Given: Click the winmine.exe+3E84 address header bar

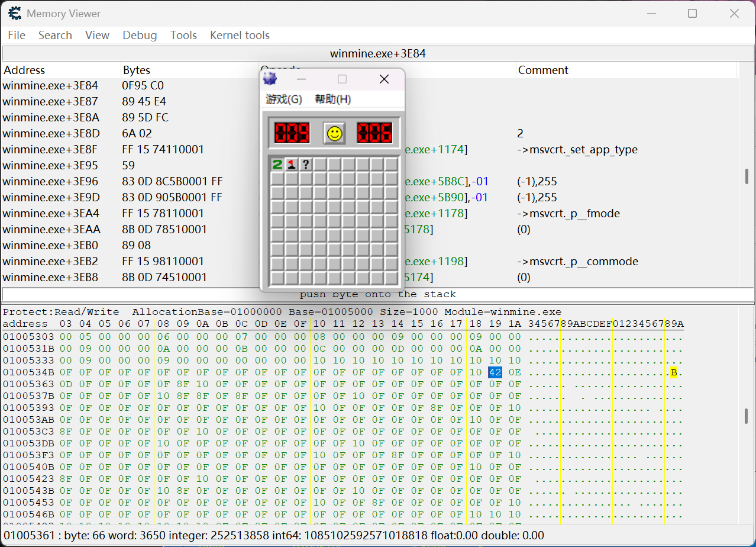Looking at the screenshot, I should click(377, 54).
